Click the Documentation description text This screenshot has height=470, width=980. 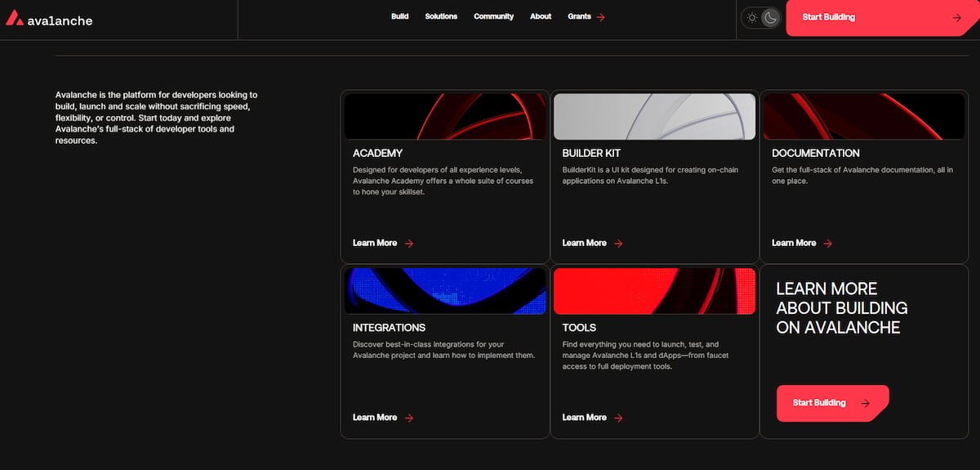tap(863, 175)
